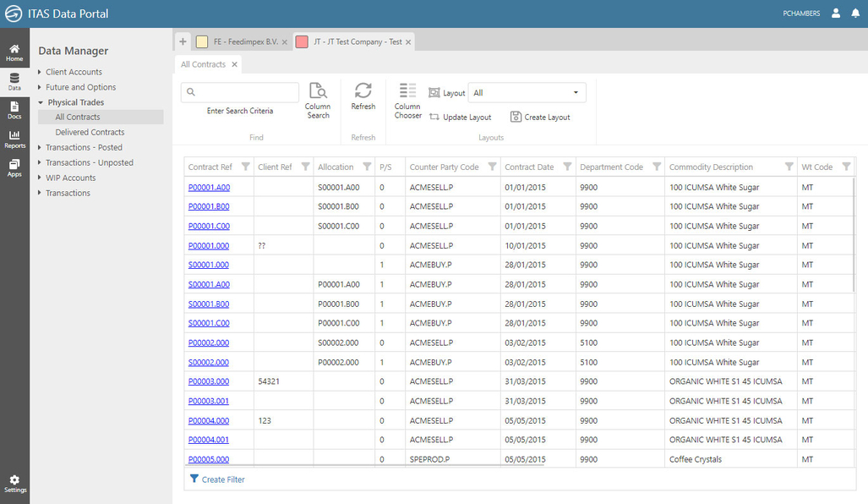Expand Transactions - Posted node
This screenshot has height=504, width=868.
(40, 147)
